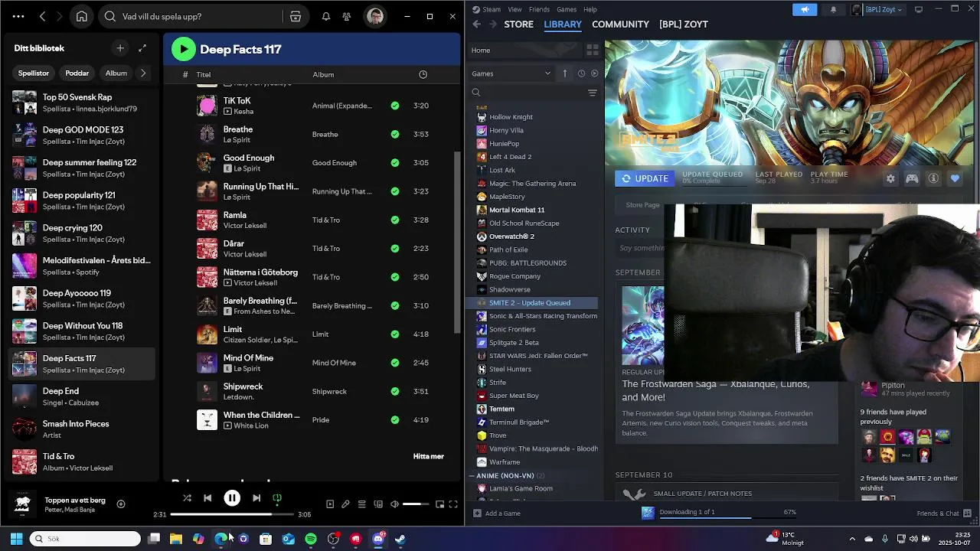Pause the current Spotify track

(232, 498)
